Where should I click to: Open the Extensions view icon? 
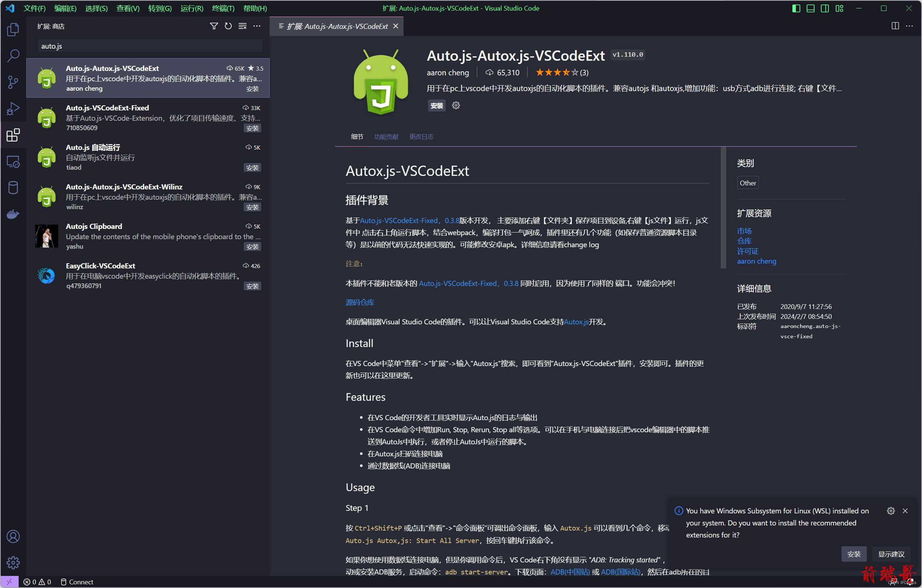pyautogui.click(x=13, y=135)
